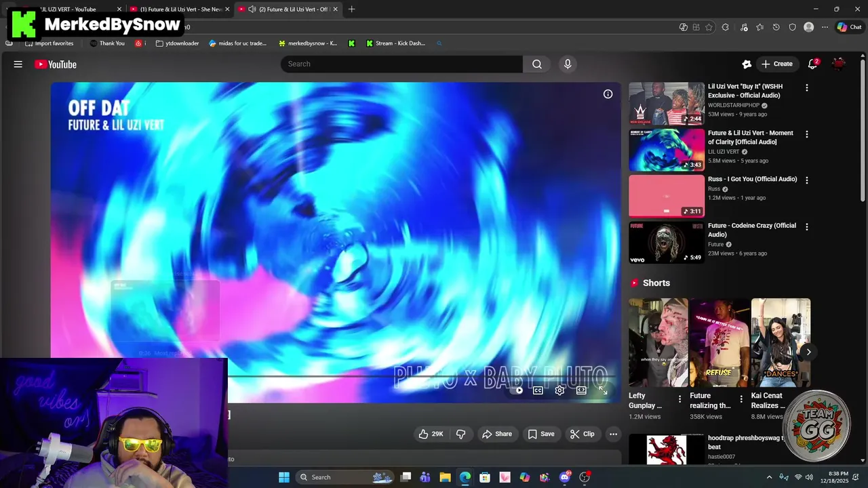Dislike the video with thumbs-down

click(x=460, y=434)
